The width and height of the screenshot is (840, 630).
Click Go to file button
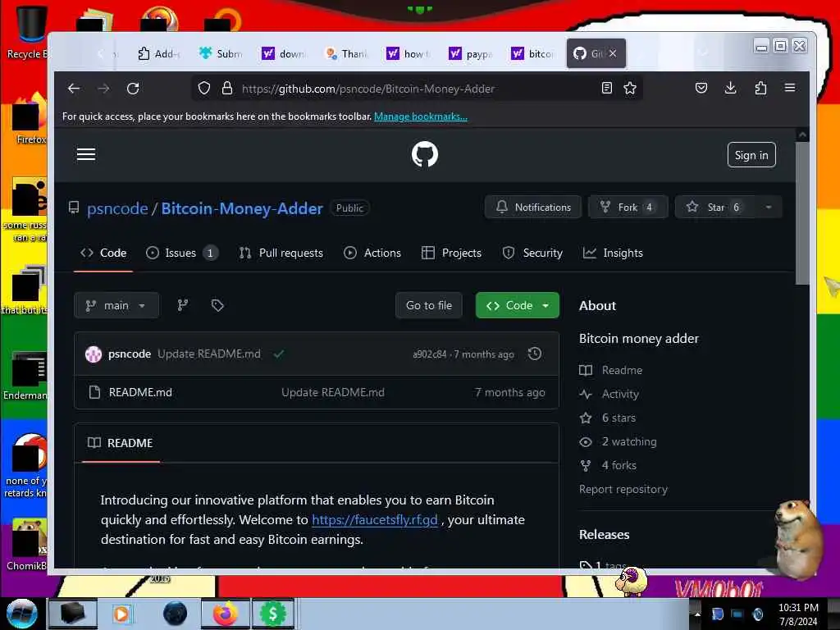[428, 305]
